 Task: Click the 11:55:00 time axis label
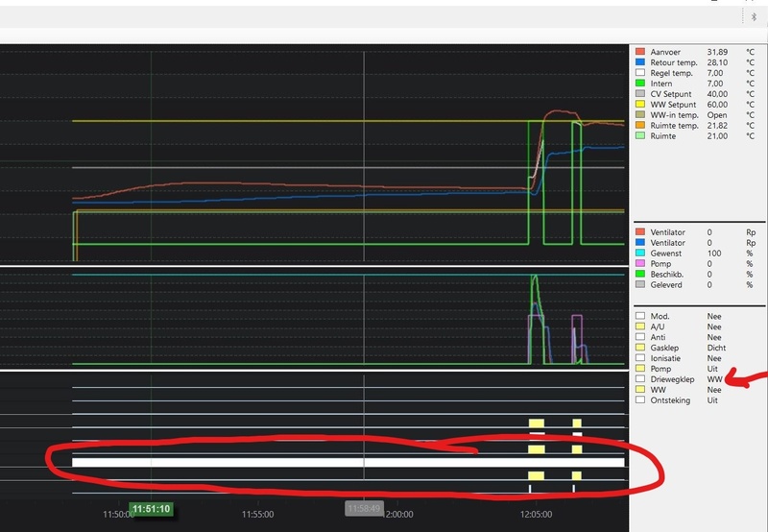[x=257, y=515]
